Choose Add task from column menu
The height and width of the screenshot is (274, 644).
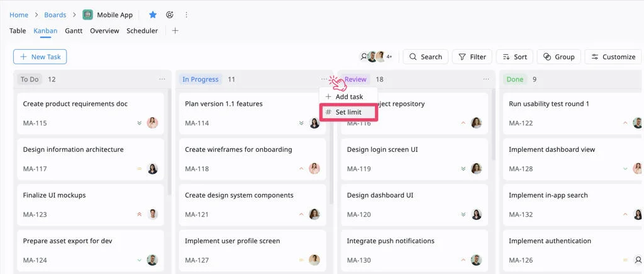click(x=348, y=97)
